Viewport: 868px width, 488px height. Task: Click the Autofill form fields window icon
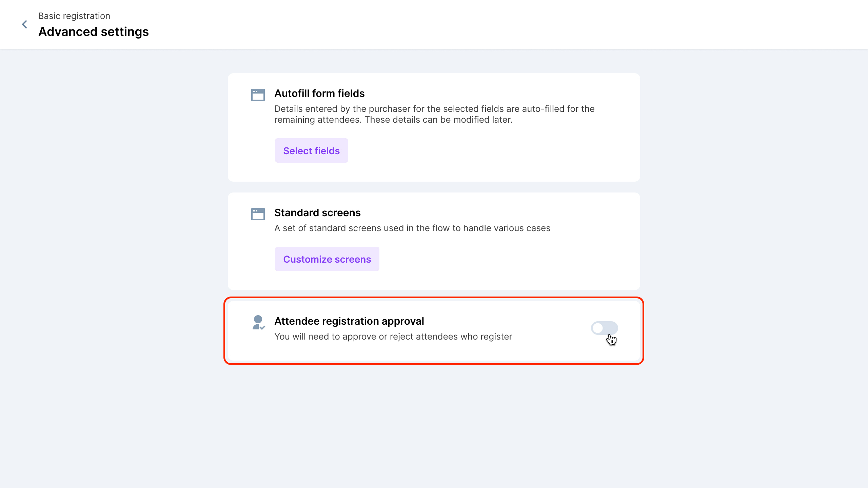pyautogui.click(x=258, y=95)
